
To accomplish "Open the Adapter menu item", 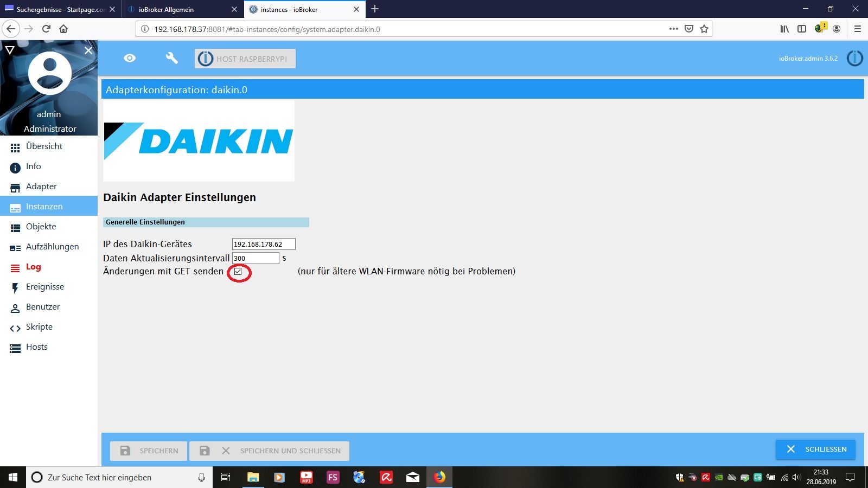I will (x=49, y=187).
